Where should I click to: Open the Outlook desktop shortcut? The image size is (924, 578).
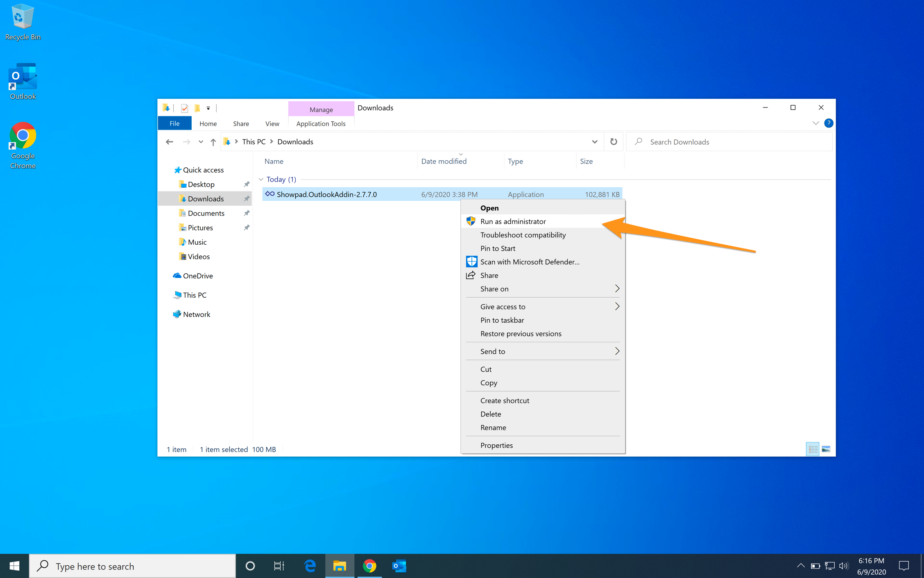[23, 81]
